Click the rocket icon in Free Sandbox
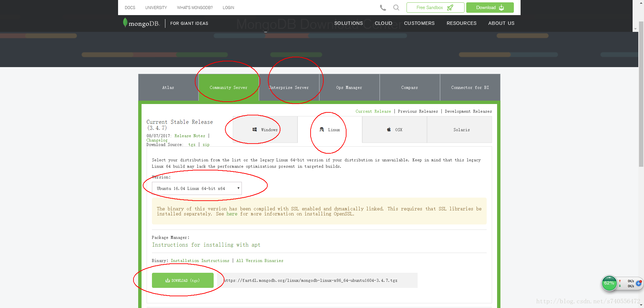Image resolution: width=644 pixels, height=308 pixels. pyautogui.click(x=450, y=7)
